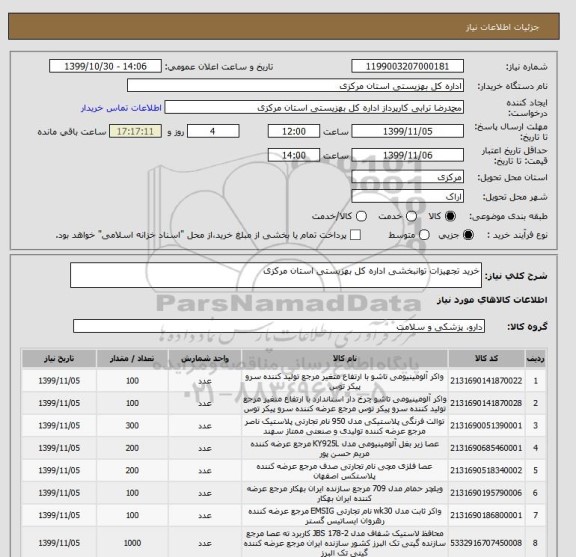Open the اطلاعات تماس خریدار link
The height and width of the screenshot is (557, 576).
click(121, 108)
